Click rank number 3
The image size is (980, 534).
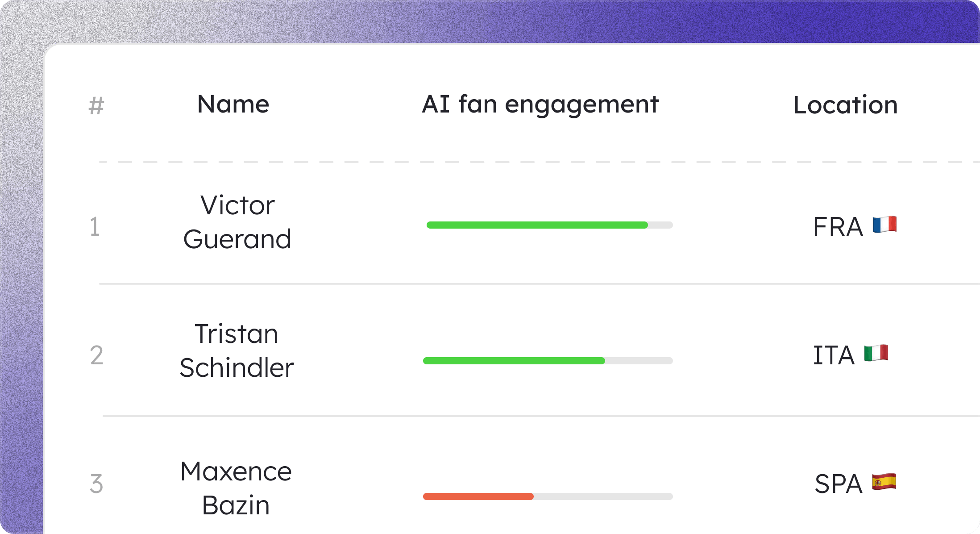[96, 484]
